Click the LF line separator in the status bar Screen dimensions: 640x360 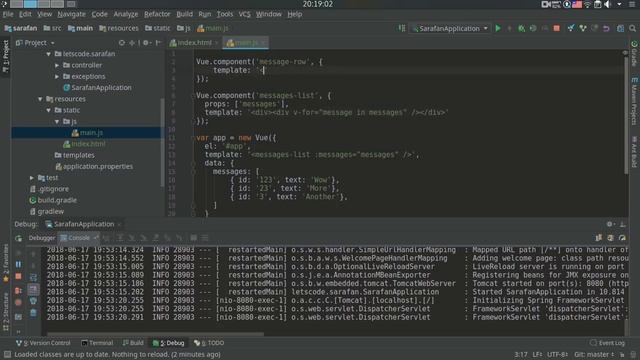coord(538,354)
